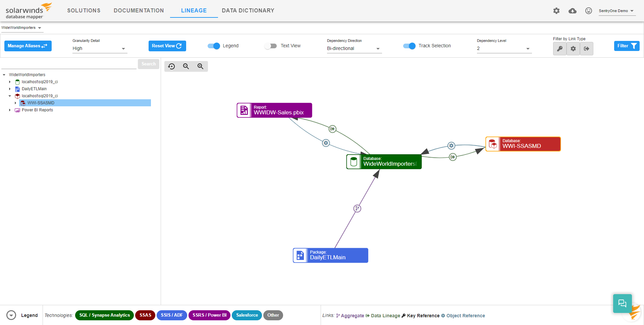Viewport: 644px width, 325px height.
Task: Click the Search button in tree panel
Action: click(149, 64)
